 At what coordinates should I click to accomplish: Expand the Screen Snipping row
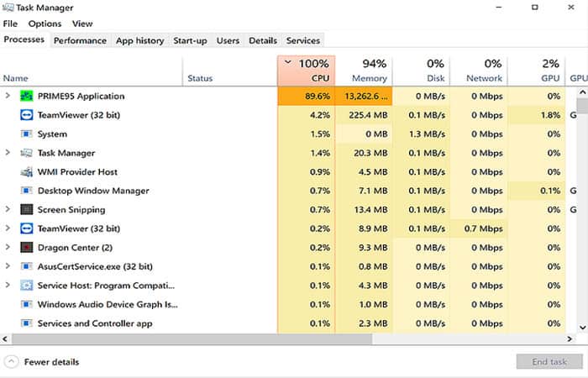pos(8,209)
